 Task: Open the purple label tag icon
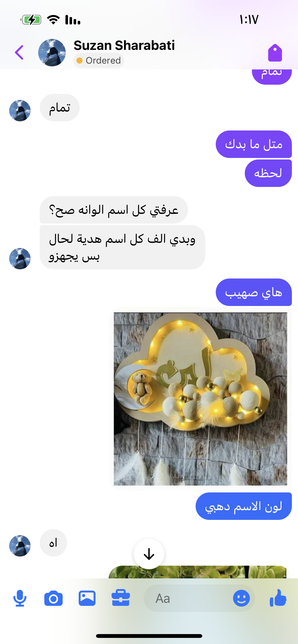click(275, 53)
